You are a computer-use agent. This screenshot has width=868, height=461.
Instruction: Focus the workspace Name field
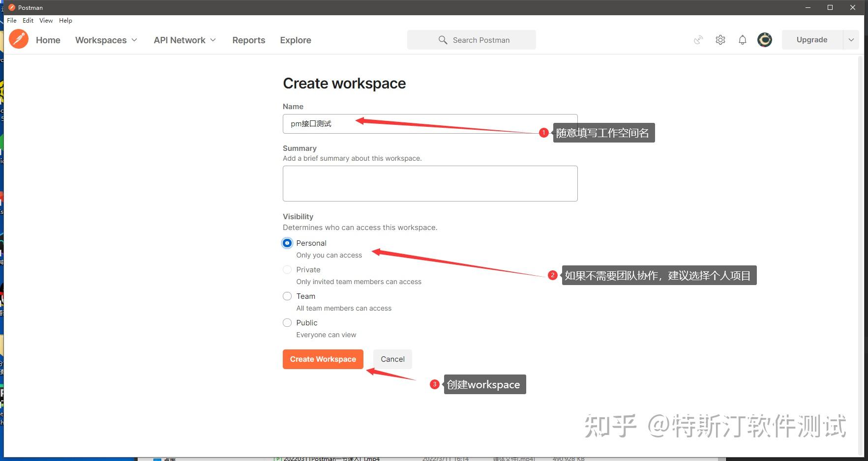click(x=430, y=124)
